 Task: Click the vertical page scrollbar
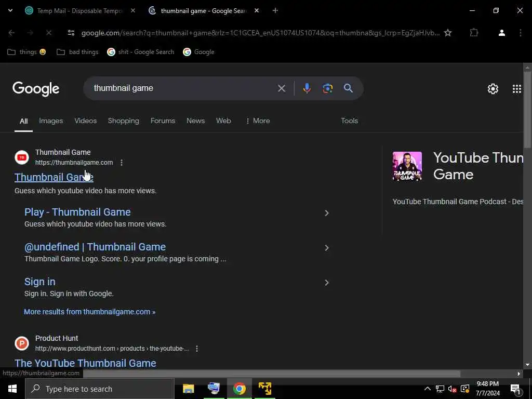tap(527, 109)
